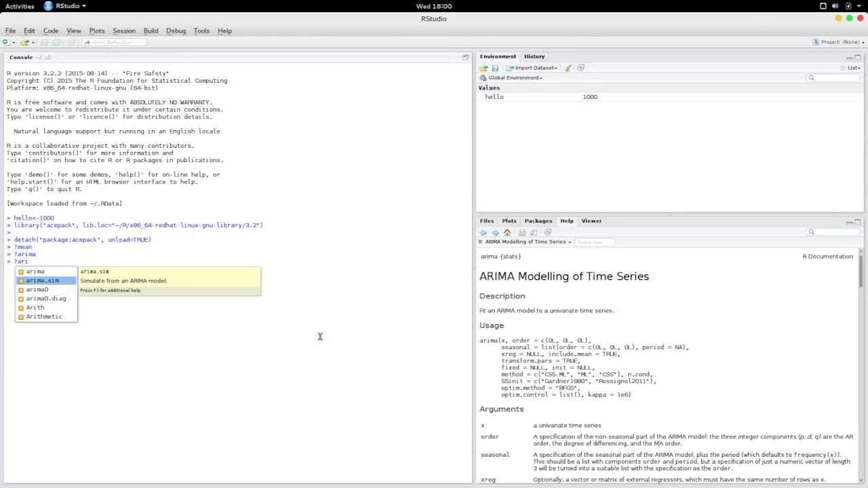
Task: Open the Session menu
Action: tap(124, 30)
